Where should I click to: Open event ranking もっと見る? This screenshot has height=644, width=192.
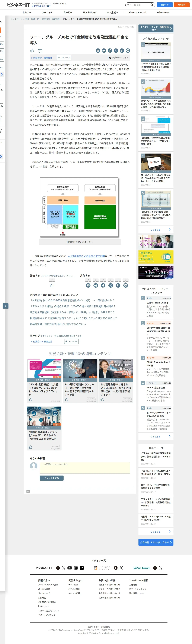(x=156, y=437)
